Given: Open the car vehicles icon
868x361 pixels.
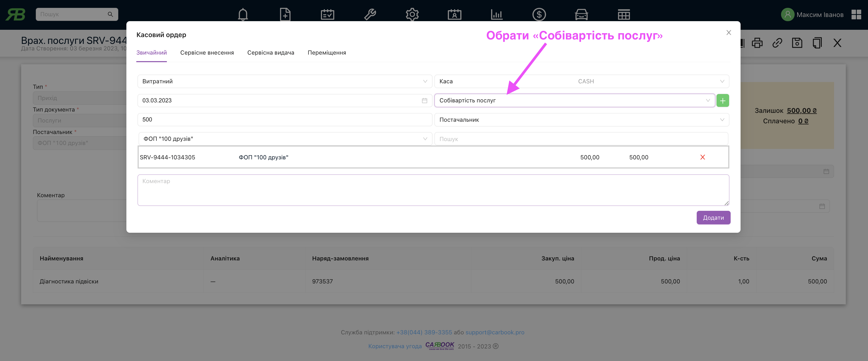Looking at the screenshot, I should pos(581,14).
